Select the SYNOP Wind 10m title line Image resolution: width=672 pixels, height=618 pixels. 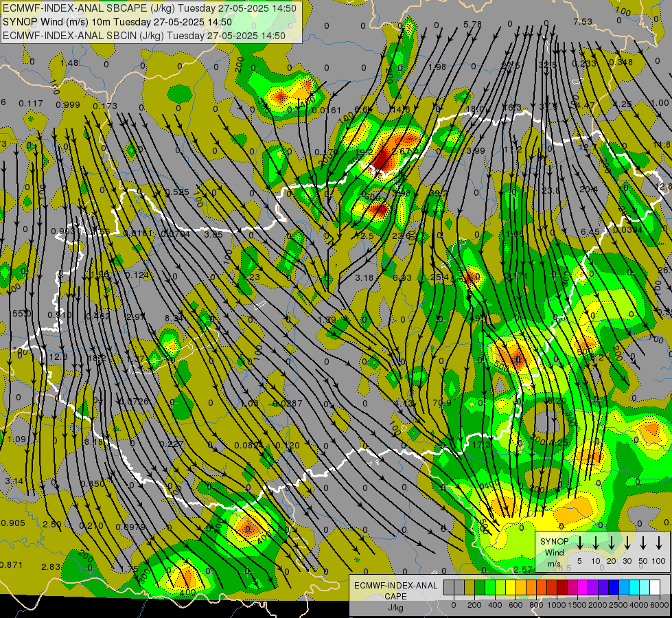pyautogui.click(x=117, y=22)
